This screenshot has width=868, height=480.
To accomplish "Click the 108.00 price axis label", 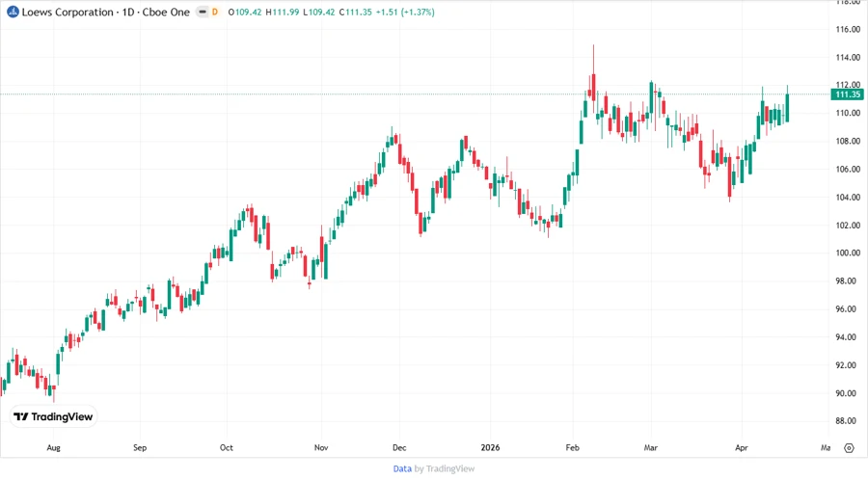I will tap(848, 141).
